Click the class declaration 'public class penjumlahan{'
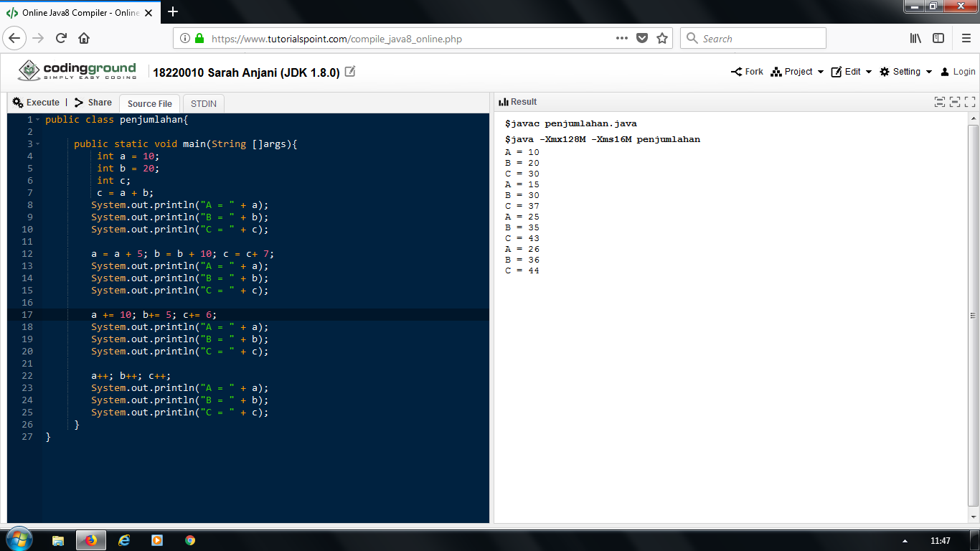Viewport: 980px width, 551px height. 117,120
